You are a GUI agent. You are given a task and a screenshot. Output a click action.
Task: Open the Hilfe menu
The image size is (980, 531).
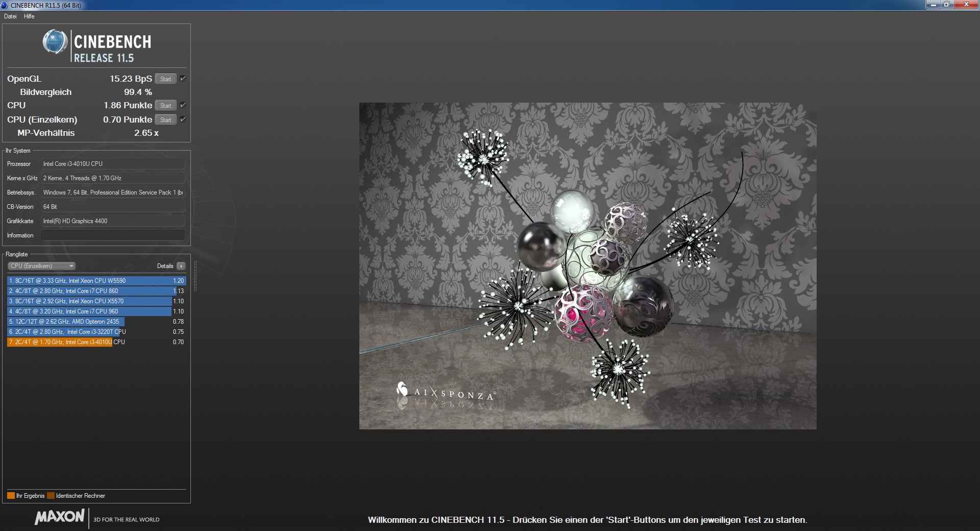click(x=29, y=16)
